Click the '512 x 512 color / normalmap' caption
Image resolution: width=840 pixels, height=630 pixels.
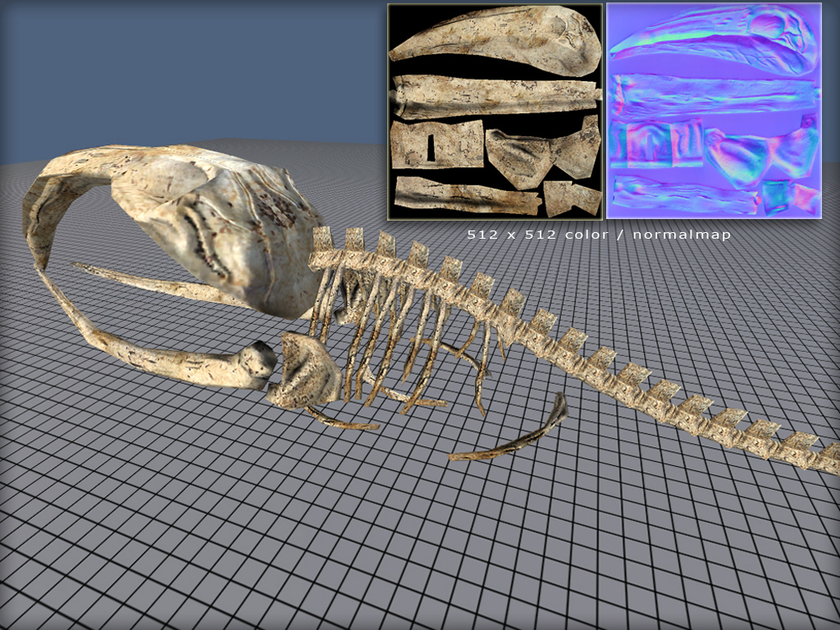tap(599, 235)
